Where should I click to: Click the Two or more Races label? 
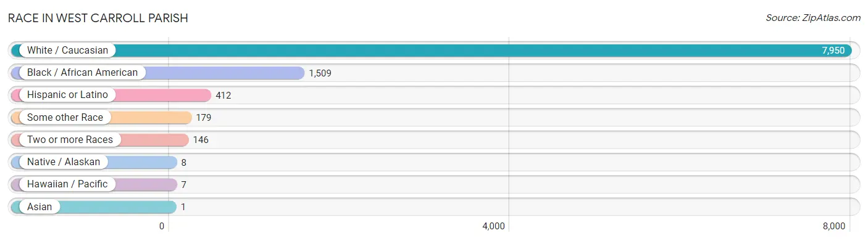point(70,139)
